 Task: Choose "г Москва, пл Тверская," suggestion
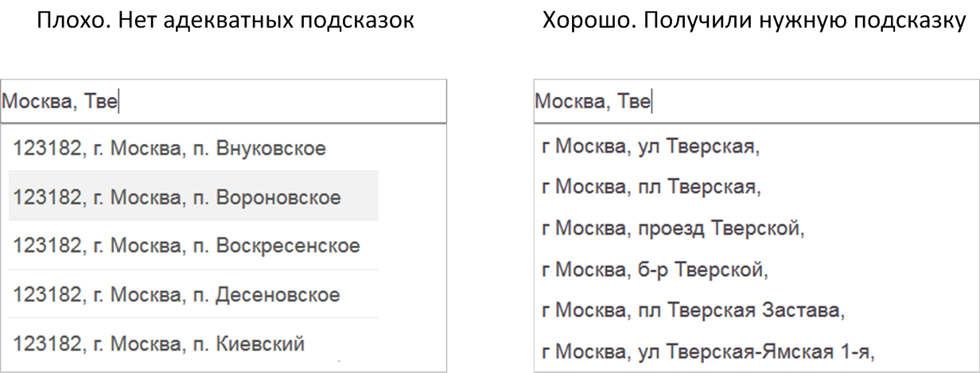(x=650, y=188)
